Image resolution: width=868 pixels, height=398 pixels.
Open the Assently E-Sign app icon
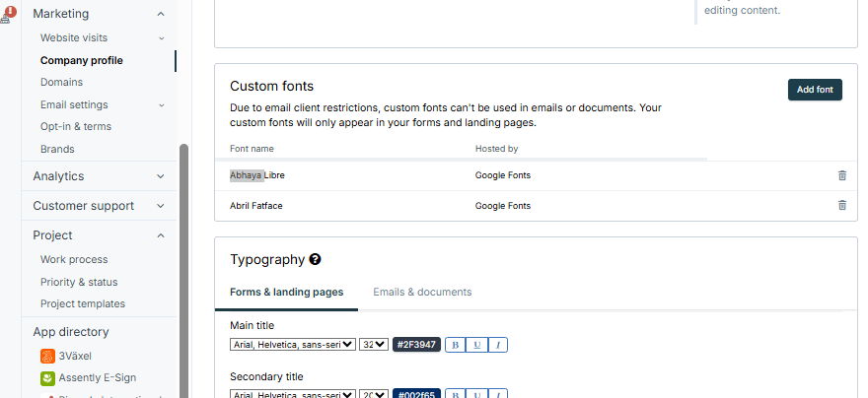point(47,378)
